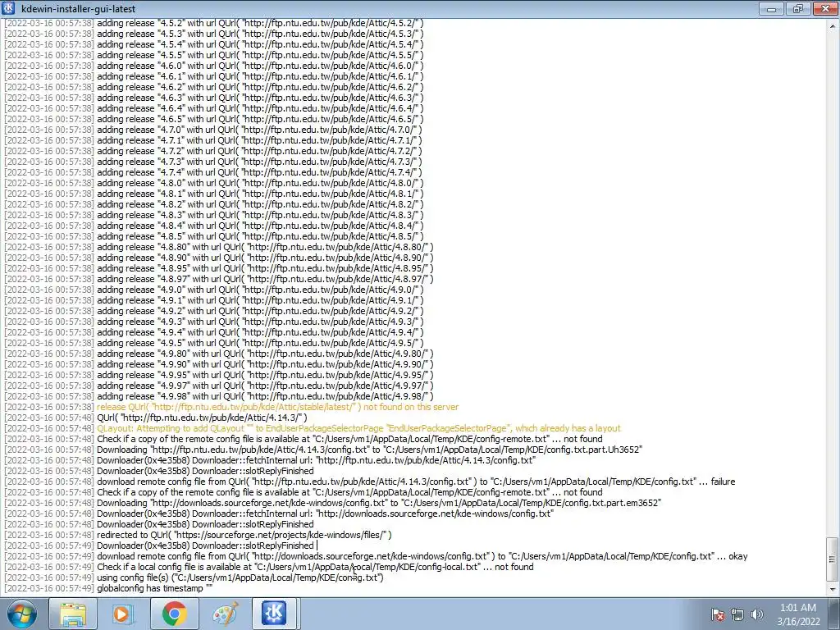The width and height of the screenshot is (840, 630).
Task: Click the fetchInternal ftp.ntu.edu.tw config.txt line
Action: tap(271, 460)
